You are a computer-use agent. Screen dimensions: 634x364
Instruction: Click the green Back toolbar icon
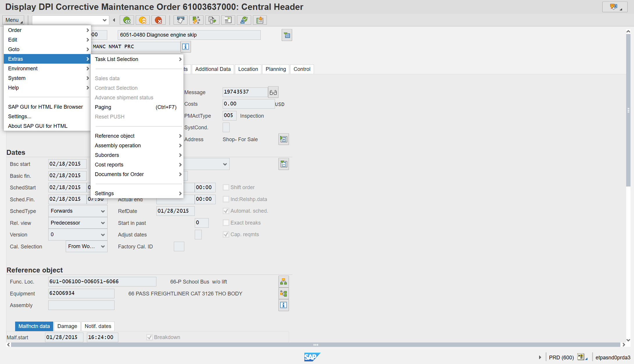(x=127, y=20)
